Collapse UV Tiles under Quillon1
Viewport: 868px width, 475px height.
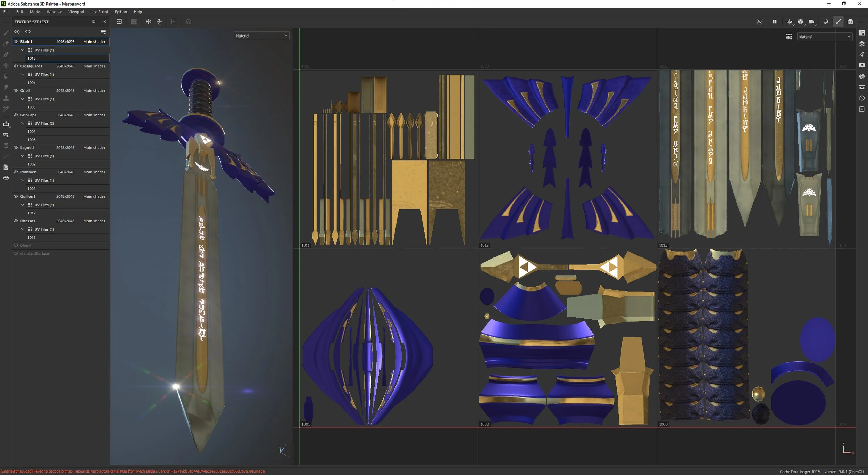click(23, 205)
